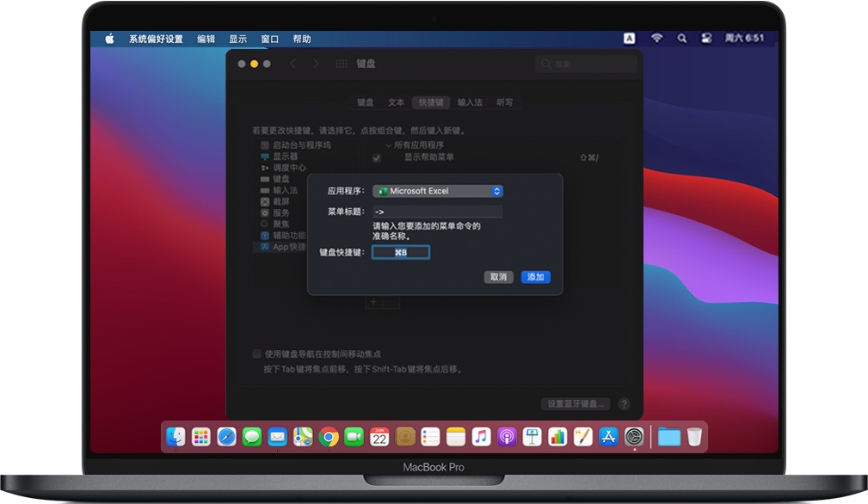Click the 键盘快捷键 field showing ⌘B

(x=399, y=252)
